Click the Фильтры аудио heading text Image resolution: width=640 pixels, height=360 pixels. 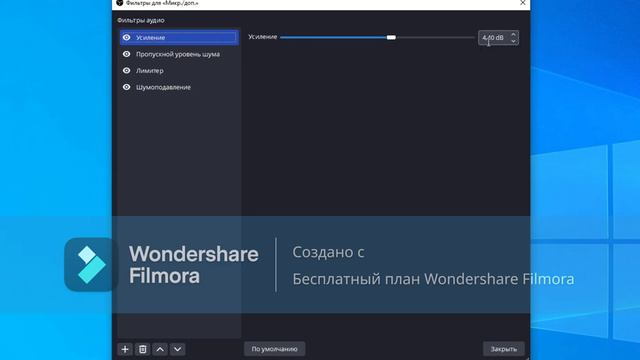141,20
